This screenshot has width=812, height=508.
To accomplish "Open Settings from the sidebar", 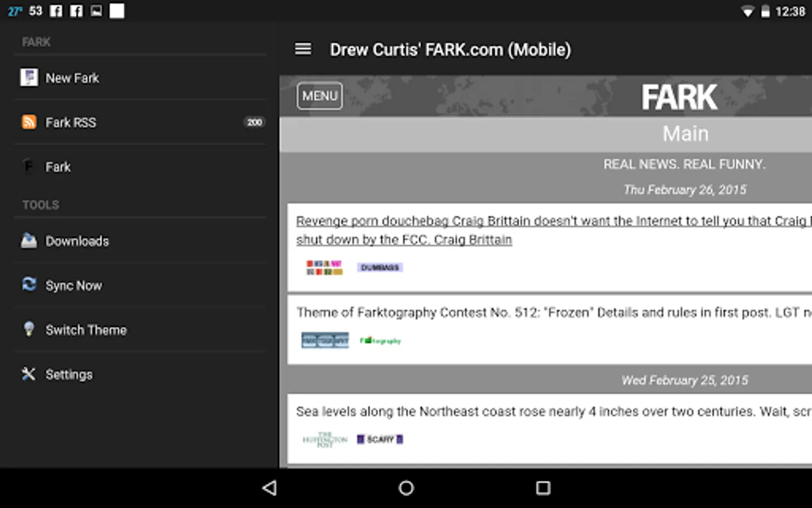I will pos(140,374).
